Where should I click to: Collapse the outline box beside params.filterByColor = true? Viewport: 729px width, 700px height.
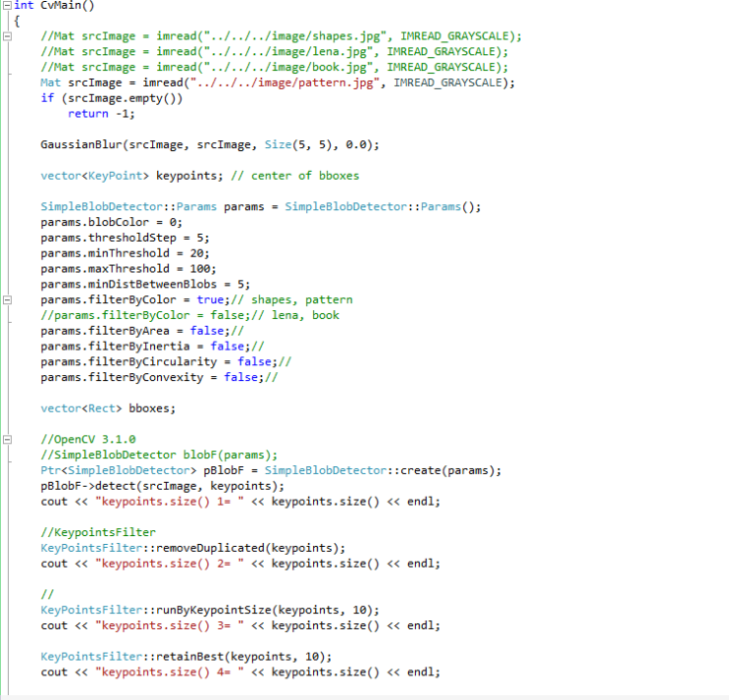pos(7,299)
